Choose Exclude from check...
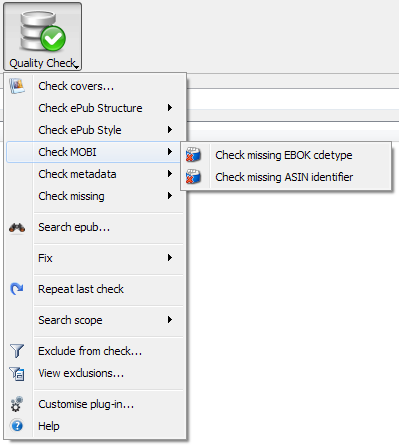The width and height of the screenshot is (399, 447). pos(95,351)
